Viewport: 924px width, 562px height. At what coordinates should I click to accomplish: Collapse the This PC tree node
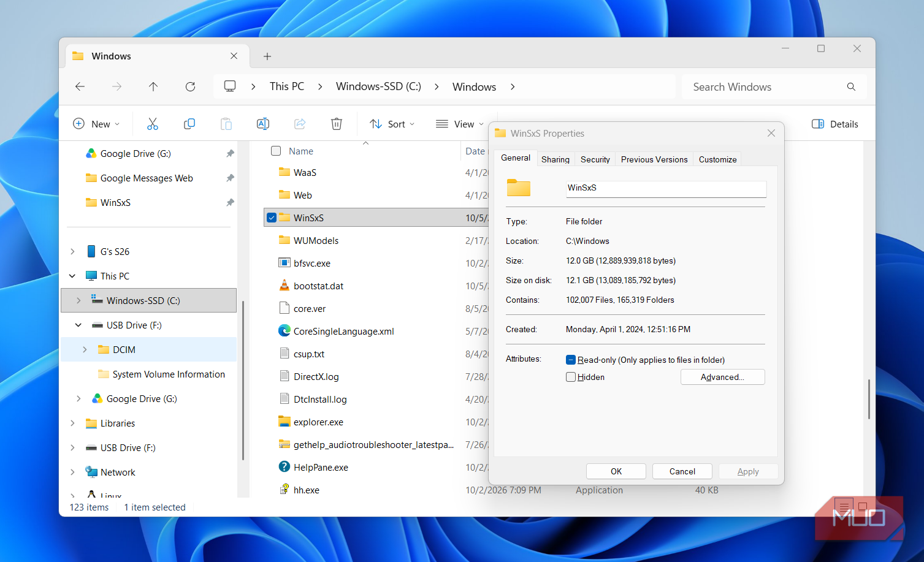[x=72, y=276]
